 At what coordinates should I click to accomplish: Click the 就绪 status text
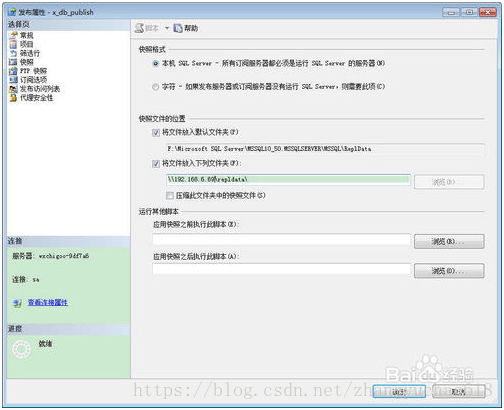46,344
